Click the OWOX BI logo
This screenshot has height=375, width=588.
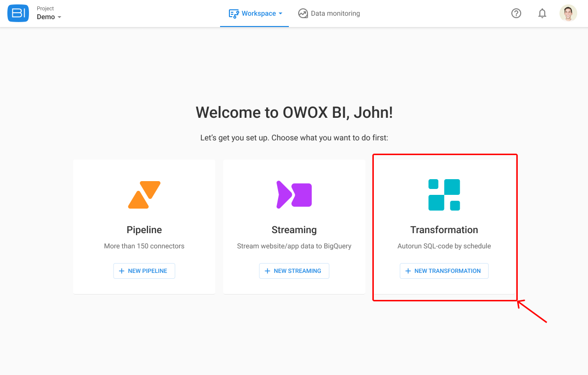[18, 13]
